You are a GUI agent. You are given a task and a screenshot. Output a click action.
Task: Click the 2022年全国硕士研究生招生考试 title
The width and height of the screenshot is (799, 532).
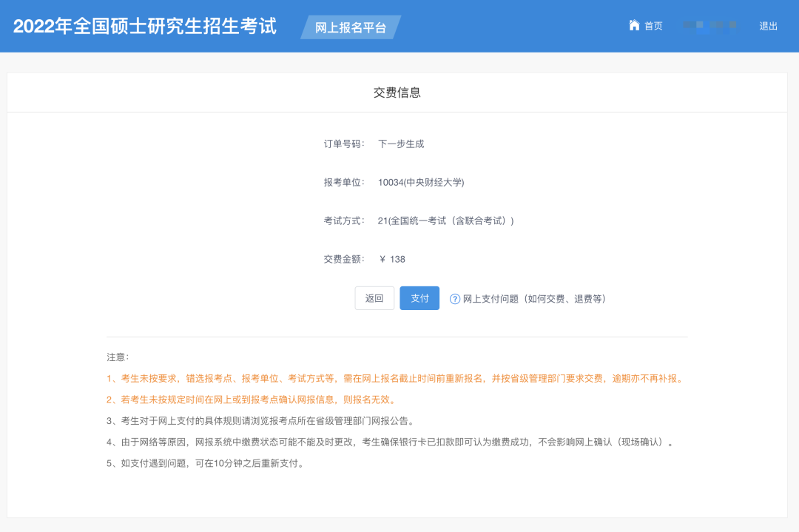coord(145,26)
